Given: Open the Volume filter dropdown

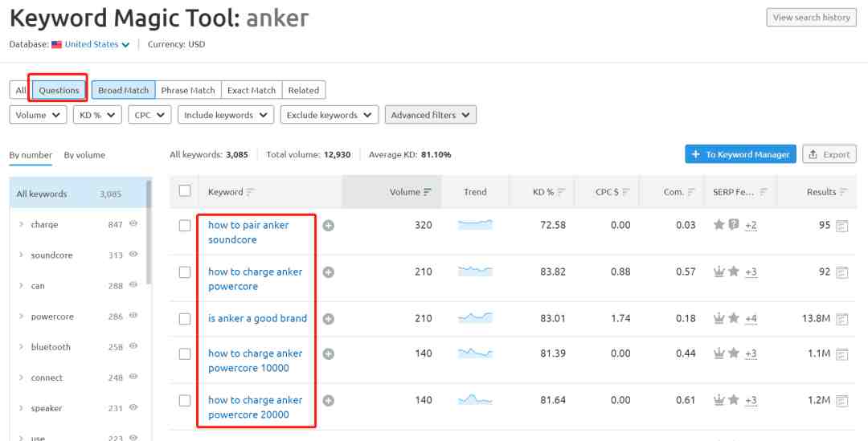Looking at the screenshot, I should (x=39, y=115).
